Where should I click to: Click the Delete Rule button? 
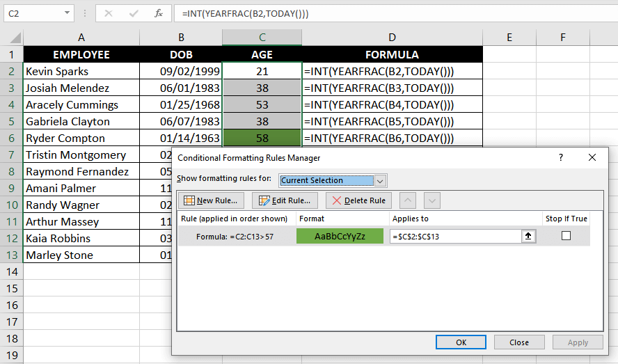click(358, 200)
